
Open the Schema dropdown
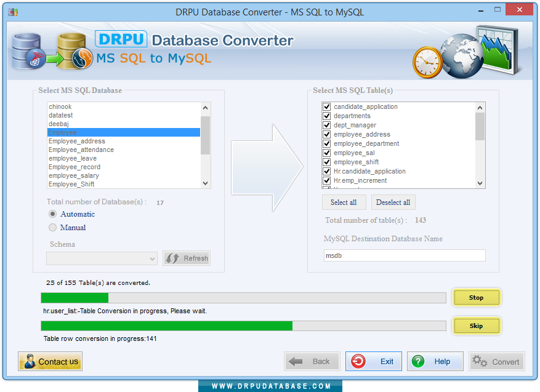pyautogui.click(x=102, y=258)
